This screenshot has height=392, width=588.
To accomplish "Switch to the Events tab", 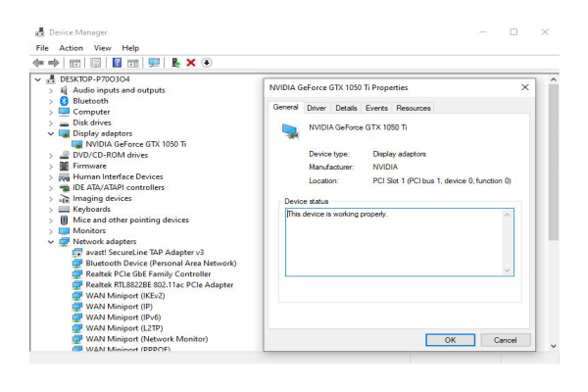I will click(x=376, y=108).
